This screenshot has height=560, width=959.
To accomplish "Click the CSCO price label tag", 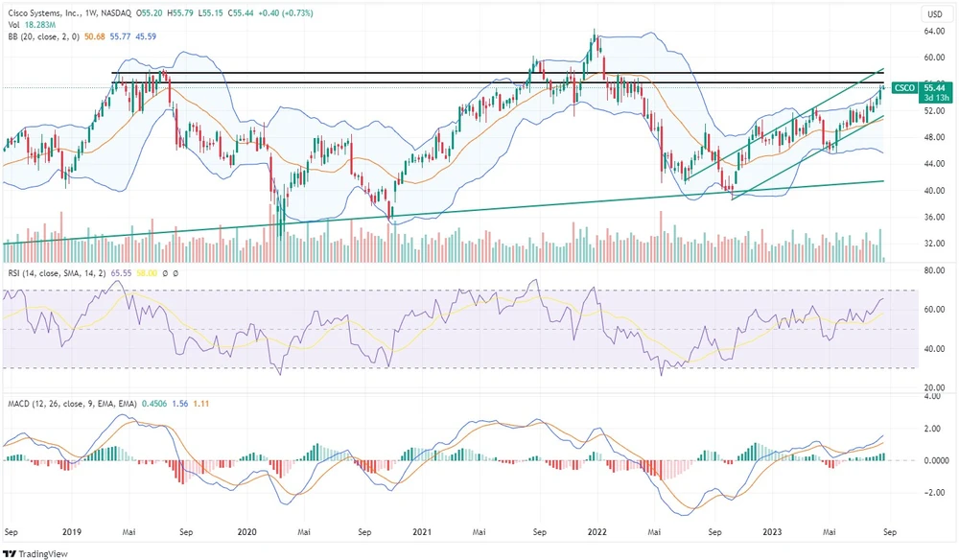I will pos(904,87).
